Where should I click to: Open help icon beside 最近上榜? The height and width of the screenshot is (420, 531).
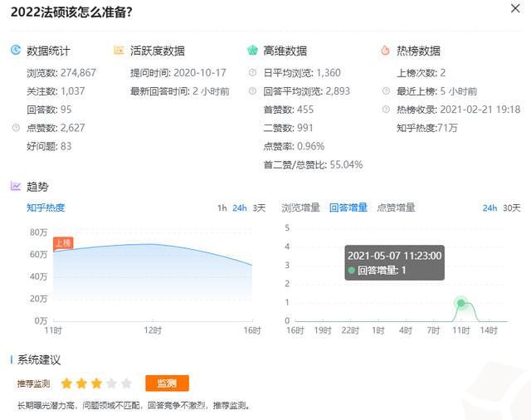[386, 91]
